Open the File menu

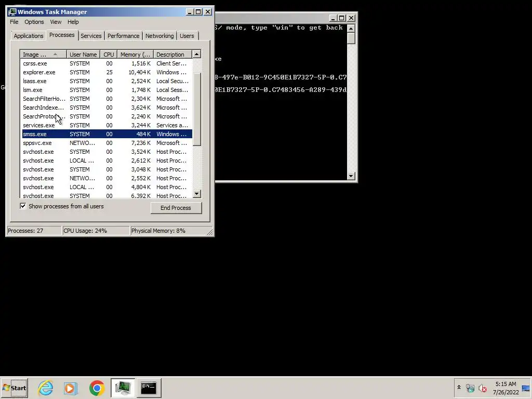point(14,22)
